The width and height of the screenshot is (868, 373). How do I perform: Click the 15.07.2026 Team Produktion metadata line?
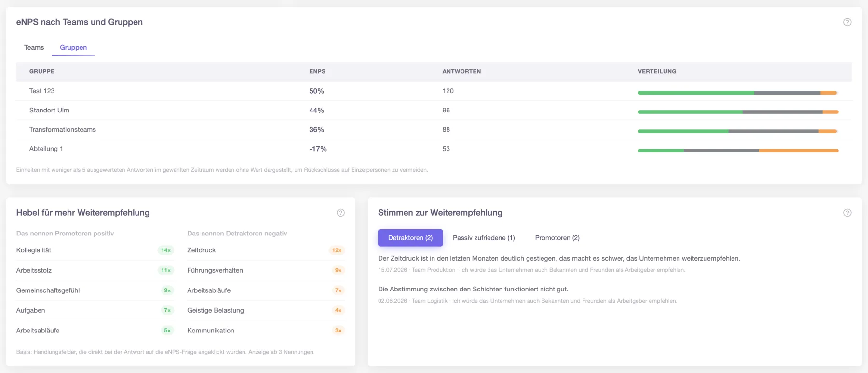click(531, 270)
